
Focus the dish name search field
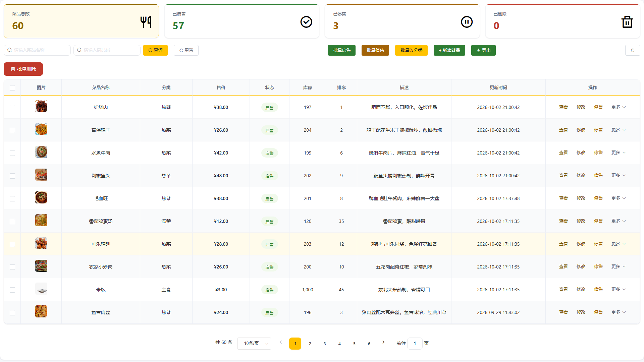(37, 50)
